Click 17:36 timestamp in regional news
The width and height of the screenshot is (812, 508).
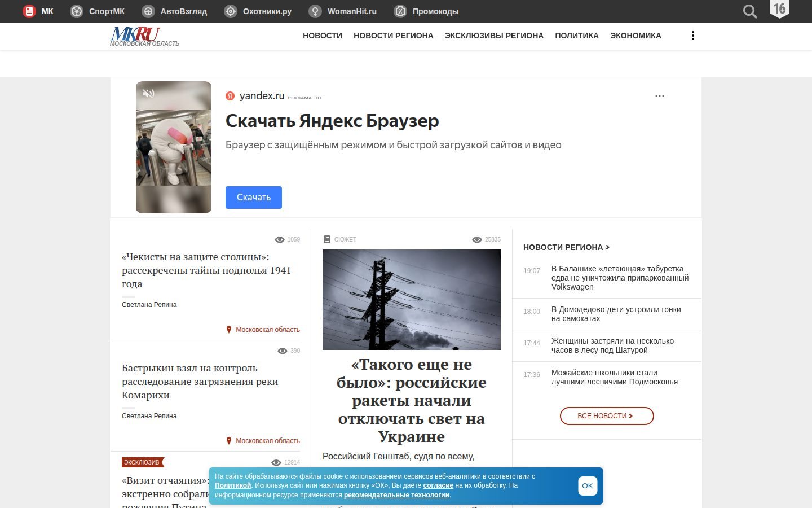click(532, 375)
